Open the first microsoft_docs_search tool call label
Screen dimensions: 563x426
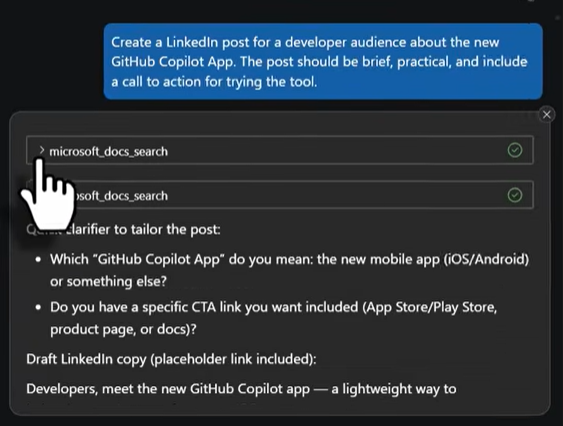[x=108, y=152]
